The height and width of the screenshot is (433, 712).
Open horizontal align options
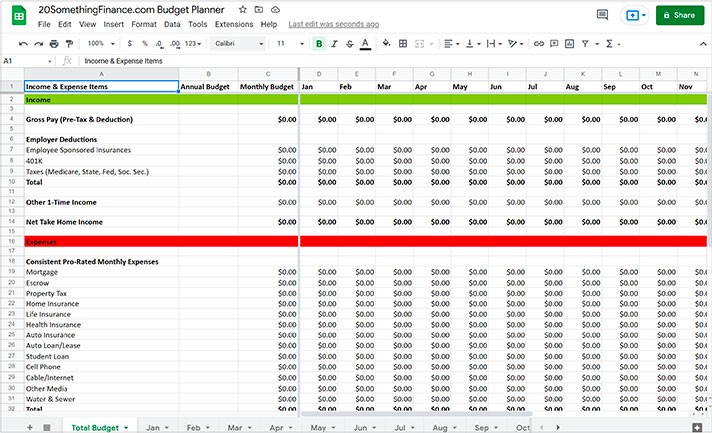(451, 44)
